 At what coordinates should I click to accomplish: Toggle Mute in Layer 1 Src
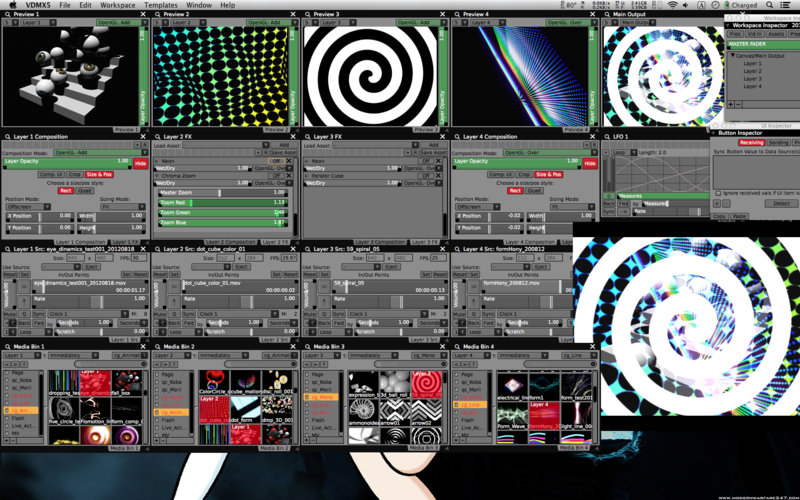click(10, 314)
